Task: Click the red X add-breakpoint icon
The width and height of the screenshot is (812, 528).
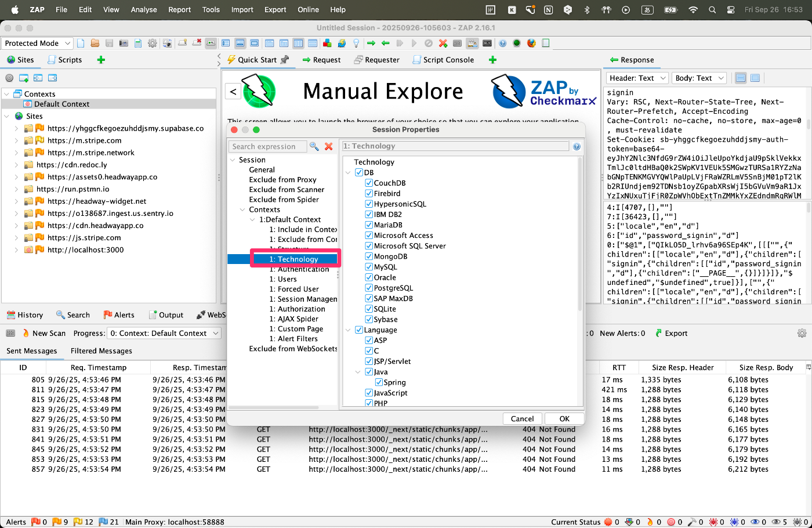Action: pyautogui.click(x=443, y=43)
